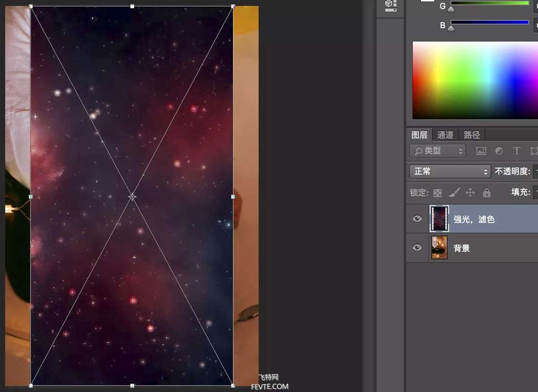
Task: Click the 背景 layer name
Action: point(462,248)
